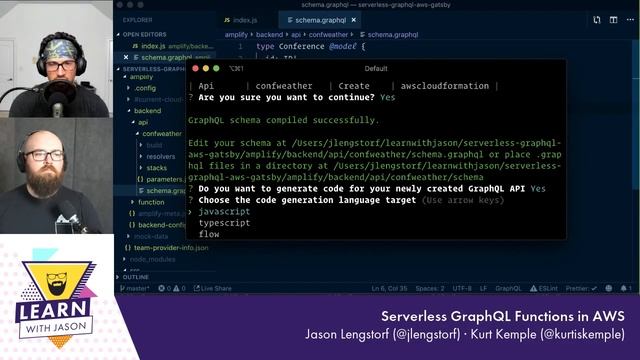This screenshot has height=360, width=640.
Task: Open the feedback smiley icon in status bar
Action: [x=609, y=289]
